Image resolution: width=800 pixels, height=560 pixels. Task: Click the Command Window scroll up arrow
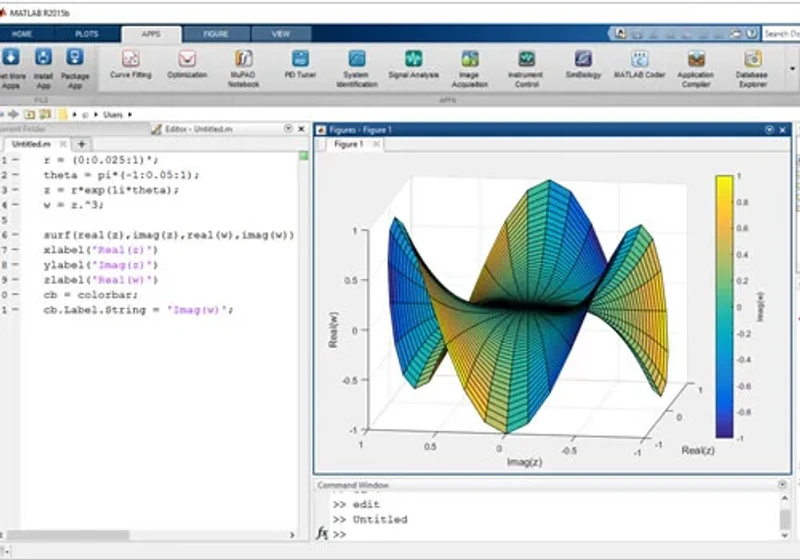click(x=785, y=498)
